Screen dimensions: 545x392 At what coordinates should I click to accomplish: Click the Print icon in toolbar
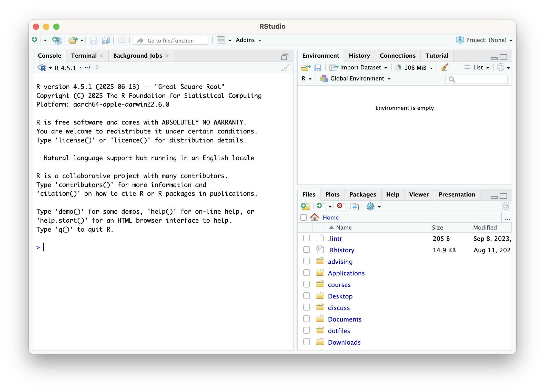[x=122, y=40]
